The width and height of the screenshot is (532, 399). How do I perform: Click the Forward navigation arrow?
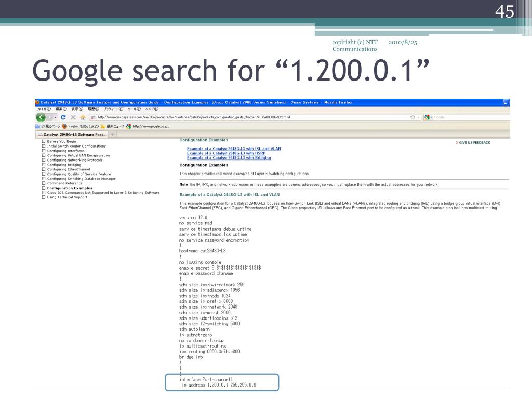49,117
